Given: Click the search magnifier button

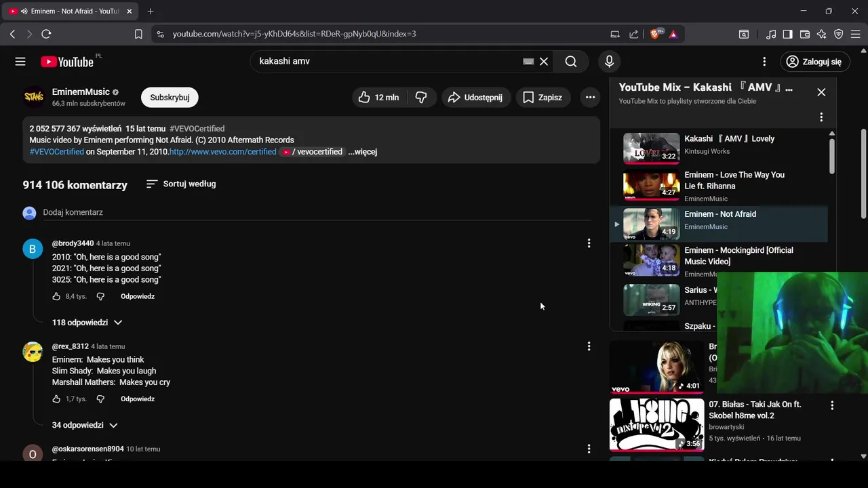Looking at the screenshot, I should [x=571, y=62].
